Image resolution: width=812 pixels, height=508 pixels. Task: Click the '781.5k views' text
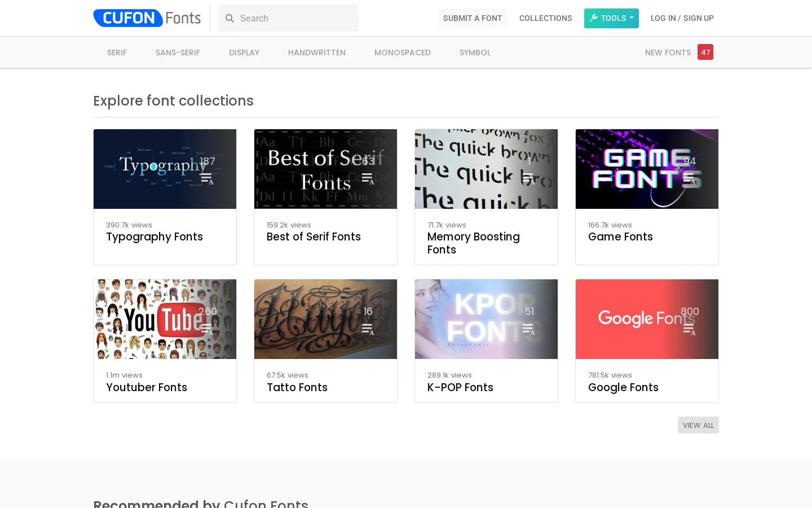(x=610, y=375)
